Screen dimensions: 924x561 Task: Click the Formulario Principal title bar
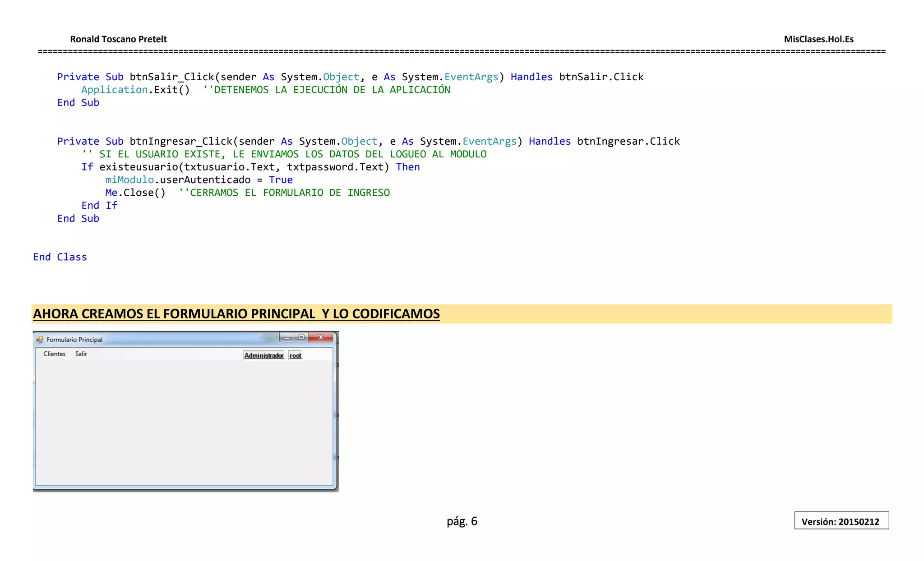click(180, 340)
